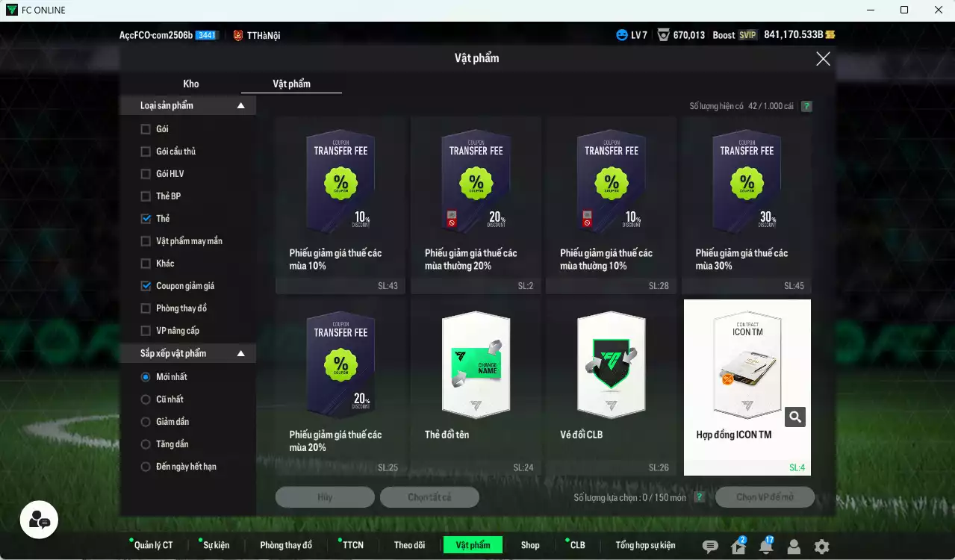Viewport: 955px width, 560px height.
Task: Select the 10% transfer fee coupon card SL:43
Action: [x=340, y=205]
